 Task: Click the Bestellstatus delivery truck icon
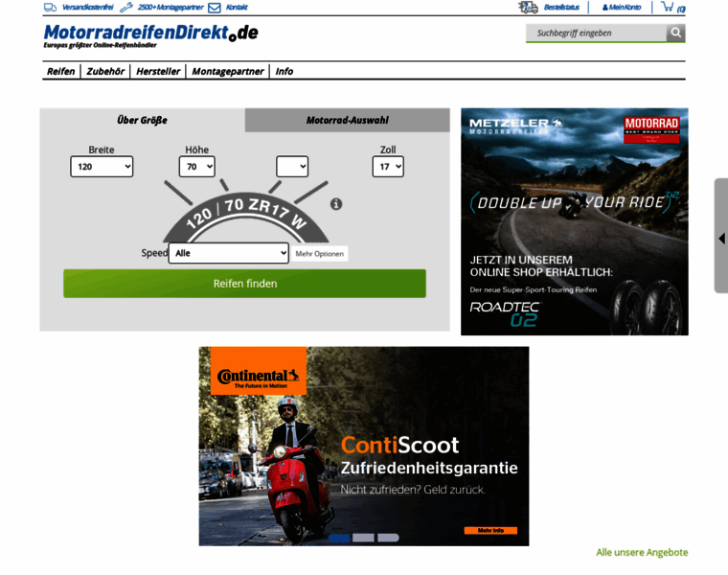(528, 8)
